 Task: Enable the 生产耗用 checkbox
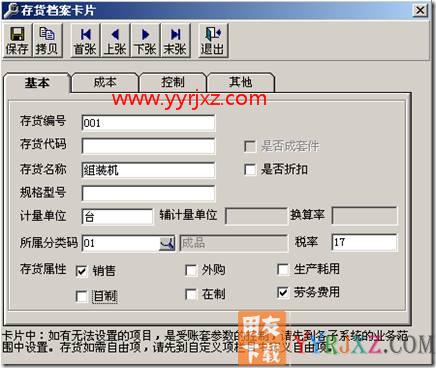[x=283, y=269]
